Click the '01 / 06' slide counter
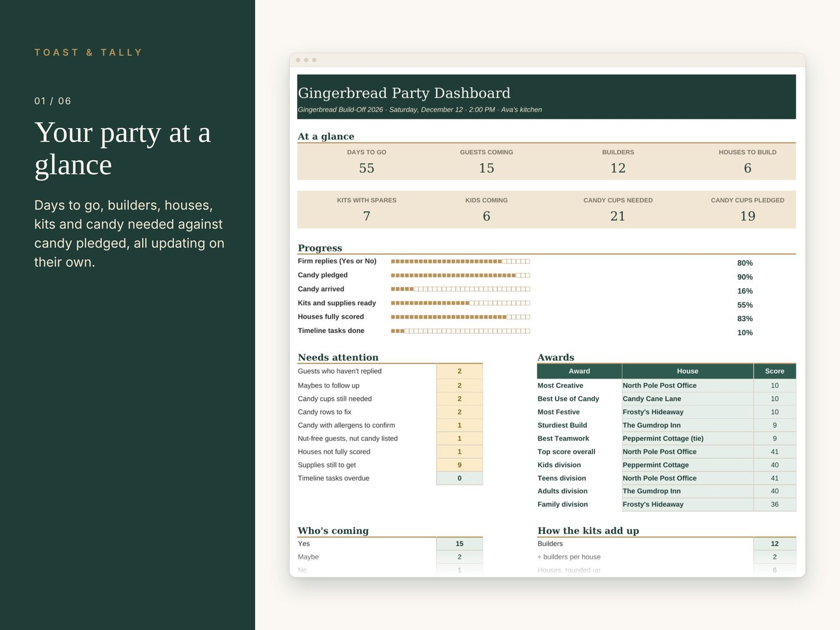Image resolution: width=840 pixels, height=630 pixels. (53, 101)
